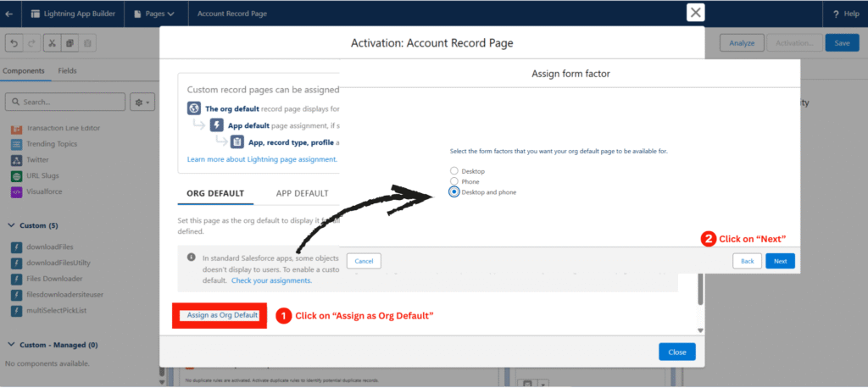Click the back arrow in header
The image size is (868, 388).
tap(8, 14)
